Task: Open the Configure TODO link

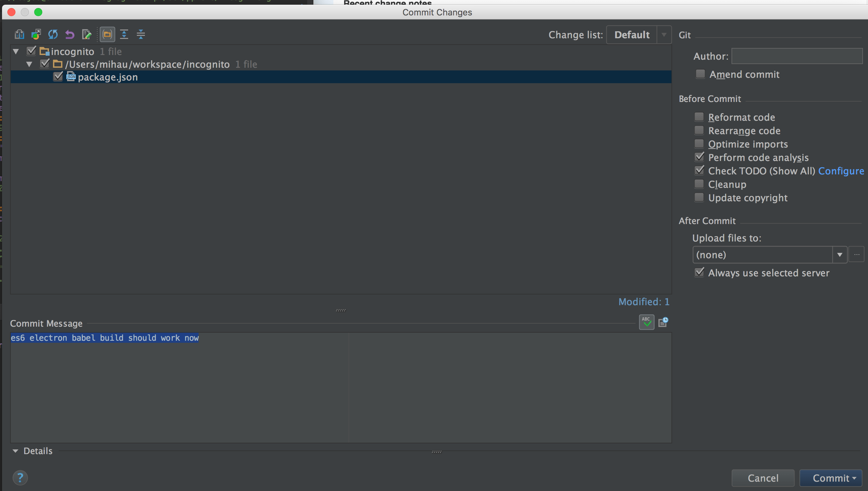Action: tap(842, 171)
